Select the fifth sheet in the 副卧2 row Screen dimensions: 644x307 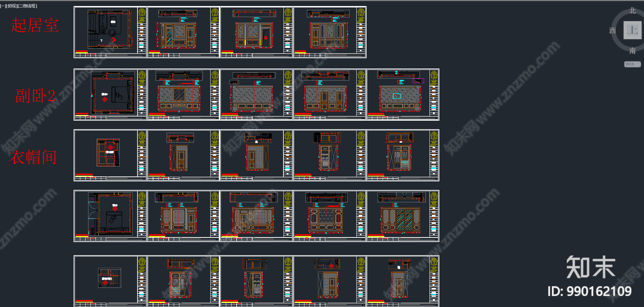403,95
